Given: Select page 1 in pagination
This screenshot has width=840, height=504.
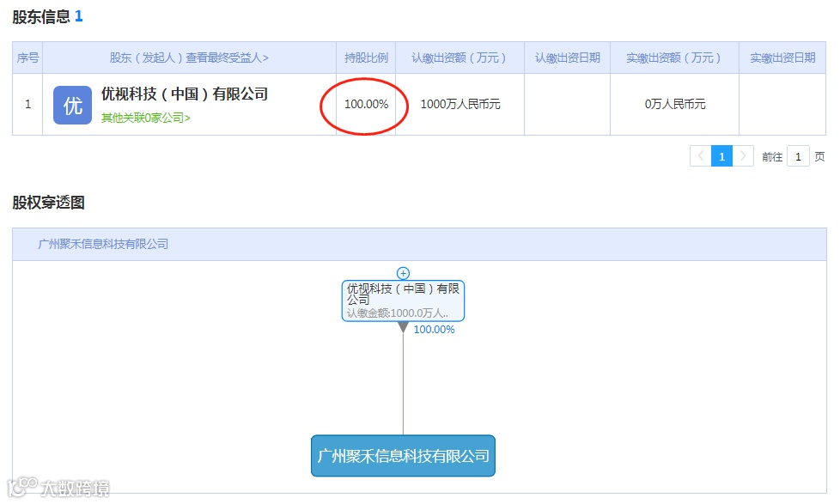Looking at the screenshot, I should 721,156.
